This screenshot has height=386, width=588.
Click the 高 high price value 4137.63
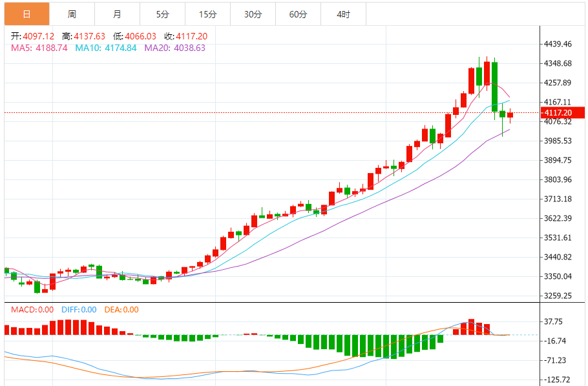click(x=90, y=36)
